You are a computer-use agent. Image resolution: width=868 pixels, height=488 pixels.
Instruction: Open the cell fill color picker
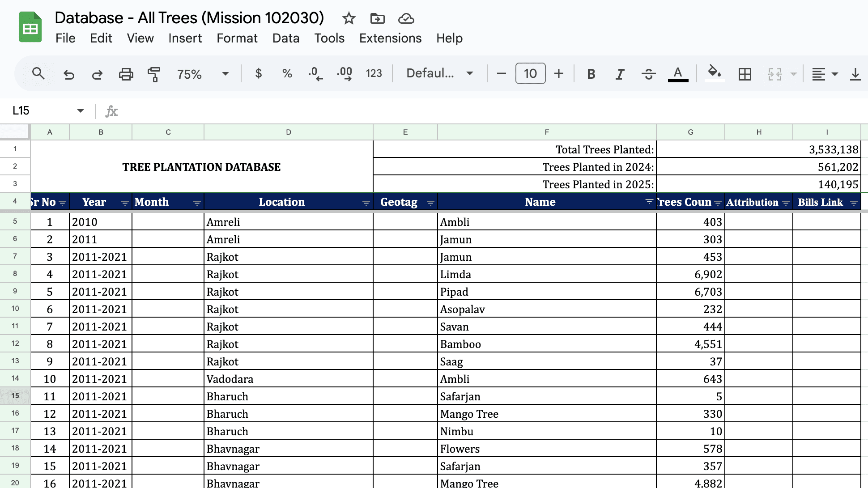[714, 73]
